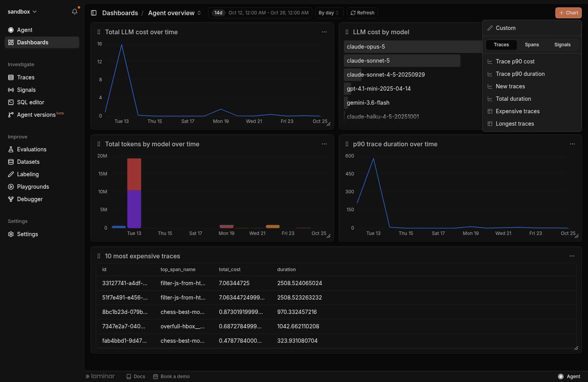The image size is (588, 382).
Task: Click the + Chart button
Action: (x=569, y=13)
